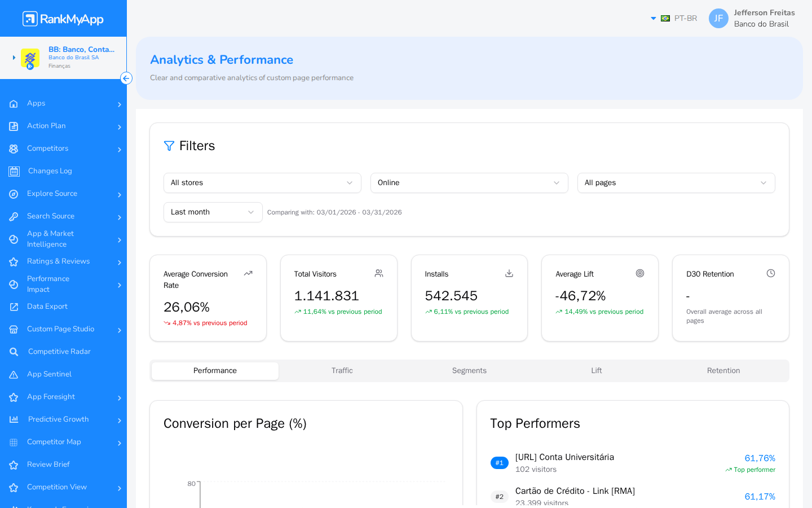Click the Apps home icon
The height and width of the screenshot is (508, 812).
coord(14,104)
